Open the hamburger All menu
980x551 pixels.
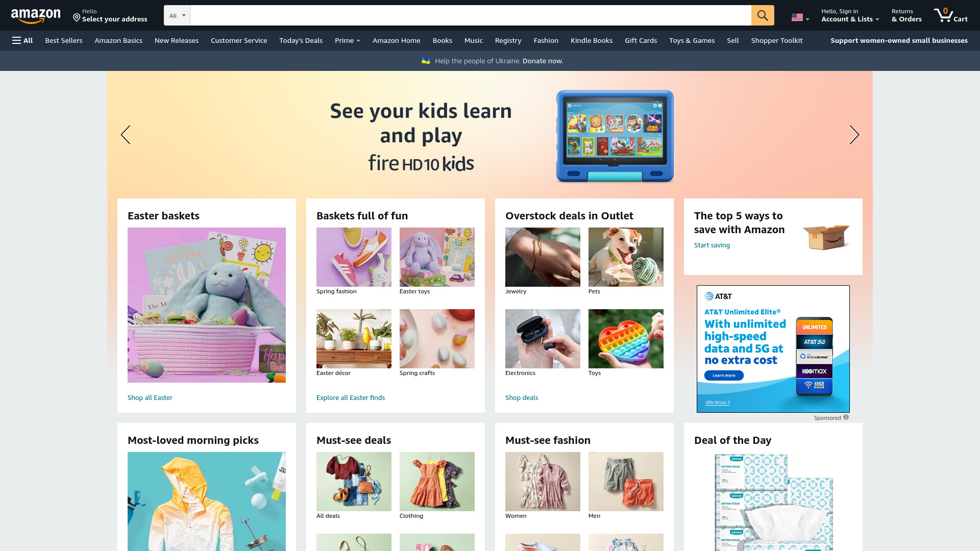22,40
